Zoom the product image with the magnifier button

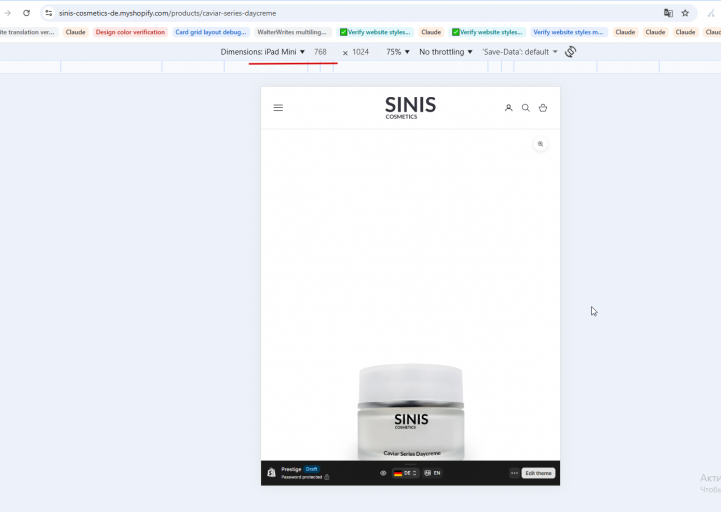tap(540, 144)
